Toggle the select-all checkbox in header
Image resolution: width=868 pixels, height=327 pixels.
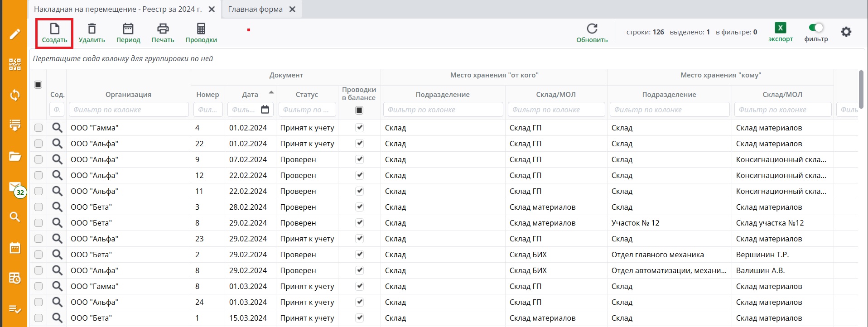[38, 85]
